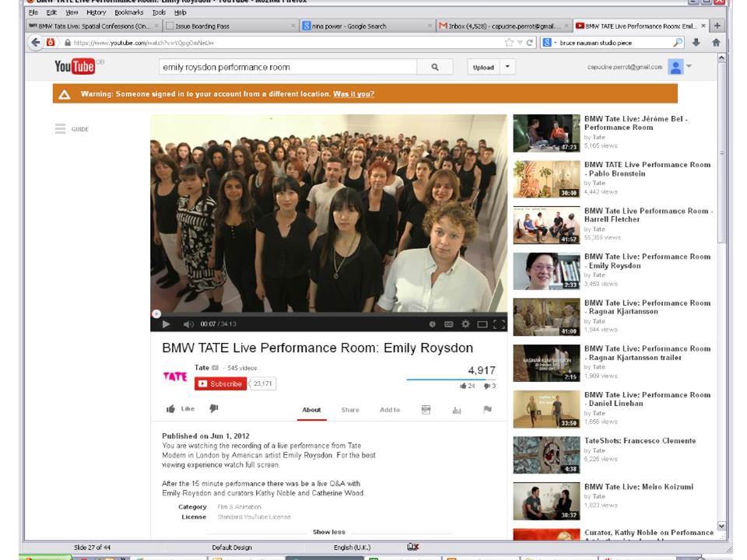Toggle closed captions CC icon
The image size is (747, 560).
[449, 324]
